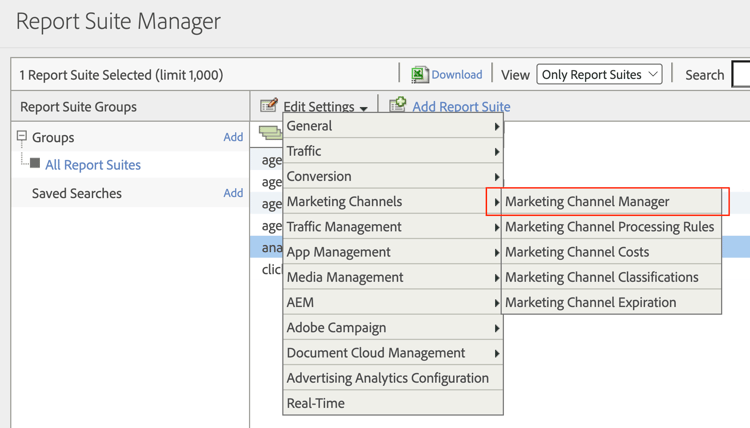Click the Download link
750x428 pixels.
tap(457, 75)
